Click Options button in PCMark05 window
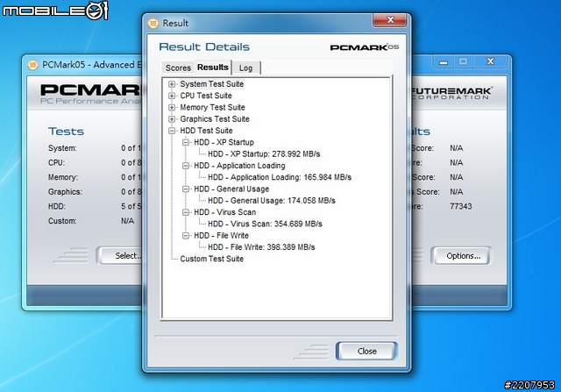Viewport: 561px width, 392px height. pos(463,256)
